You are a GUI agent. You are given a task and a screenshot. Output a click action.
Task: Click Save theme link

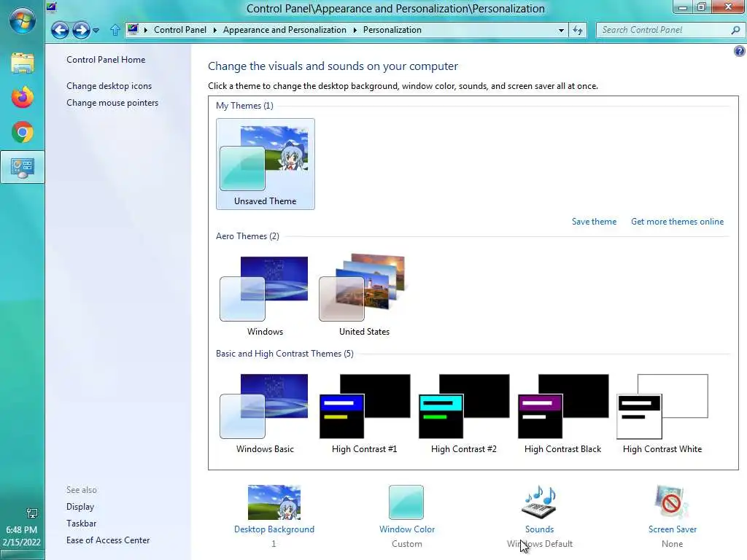(594, 222)
